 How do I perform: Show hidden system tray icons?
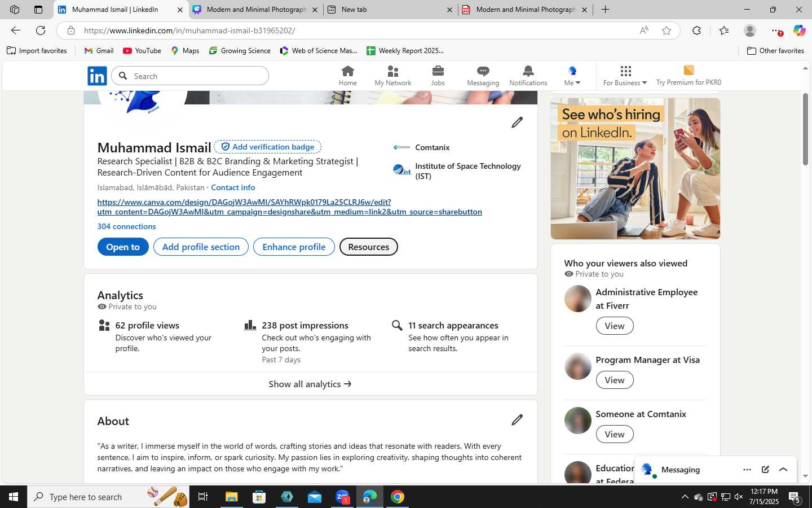[x=685, y=497]
